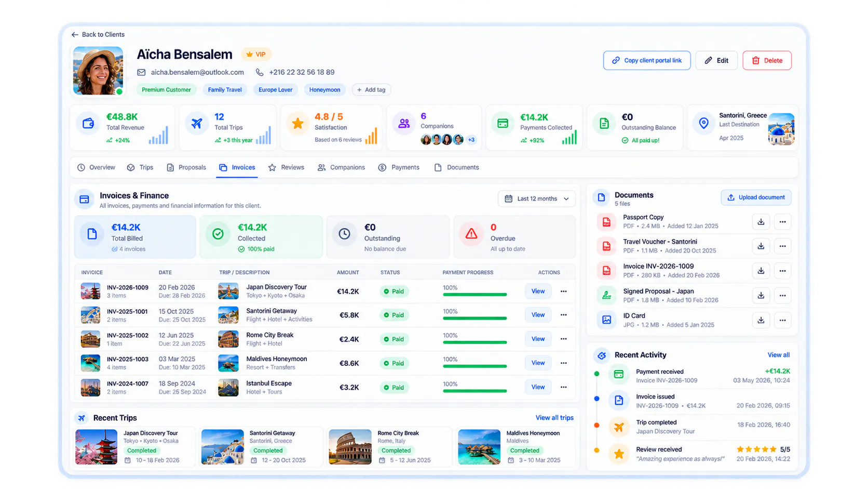Select the Honeymoon tag
Viewport: 868px width, 489px height.
(324, 90)
